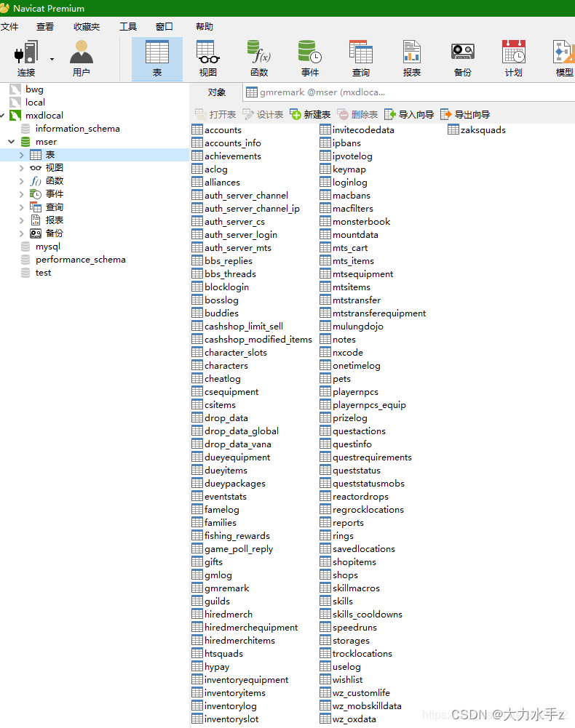Expand the 表 tree node arrow
The height and width of the screenshot is (728, 575).
pos(21,155)
